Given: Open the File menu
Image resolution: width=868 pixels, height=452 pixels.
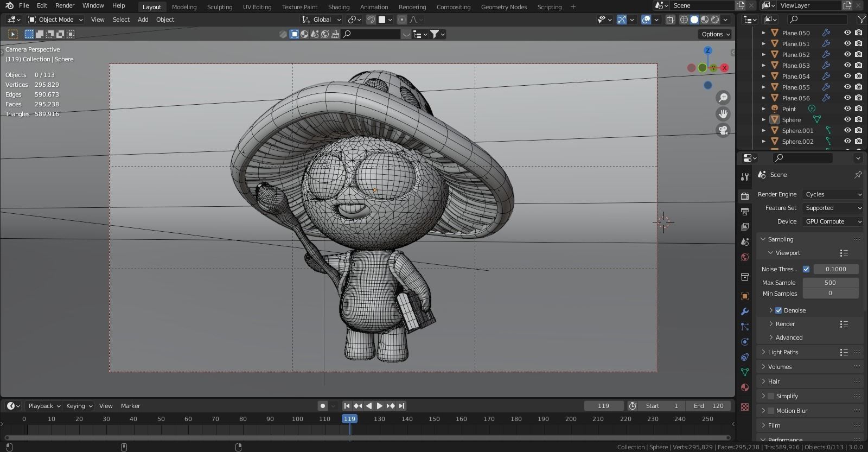Looking at the screenshot, I should tap(24, 5).
